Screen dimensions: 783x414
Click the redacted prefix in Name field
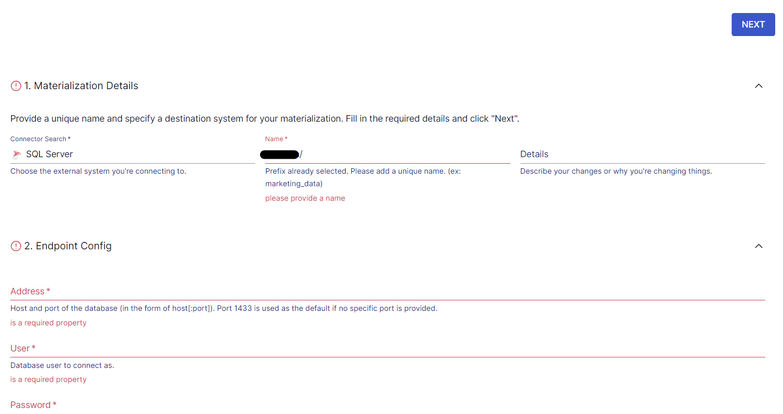(x=280, y=154)
